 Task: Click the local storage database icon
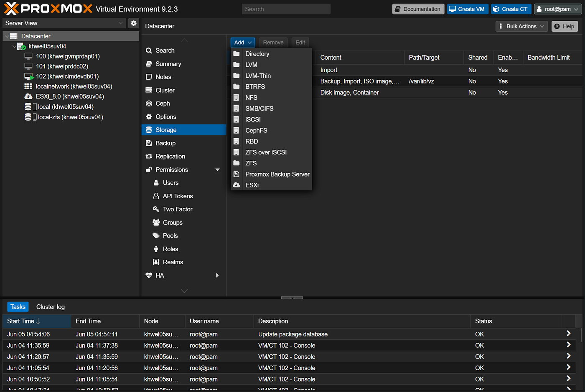(x=28, y=107)
